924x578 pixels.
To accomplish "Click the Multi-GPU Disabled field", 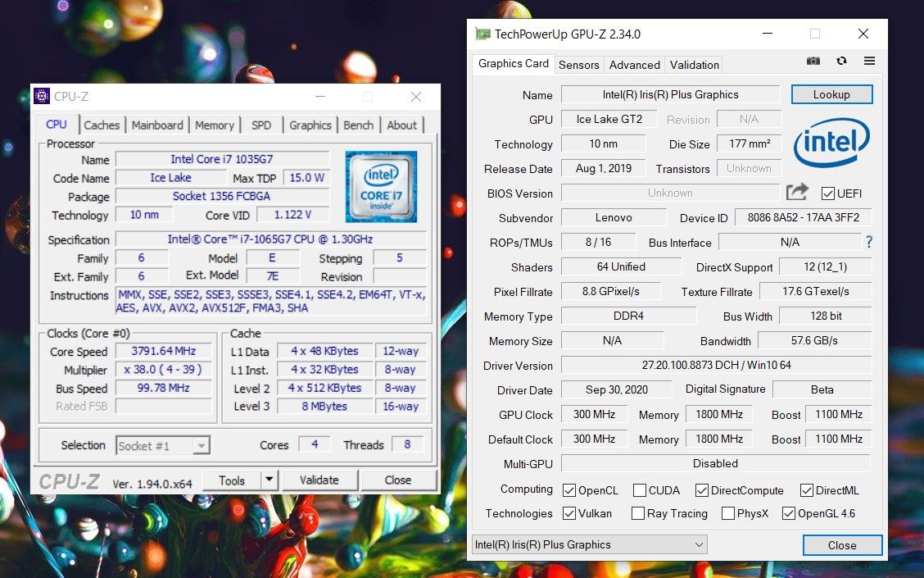I will pos(715,463).
